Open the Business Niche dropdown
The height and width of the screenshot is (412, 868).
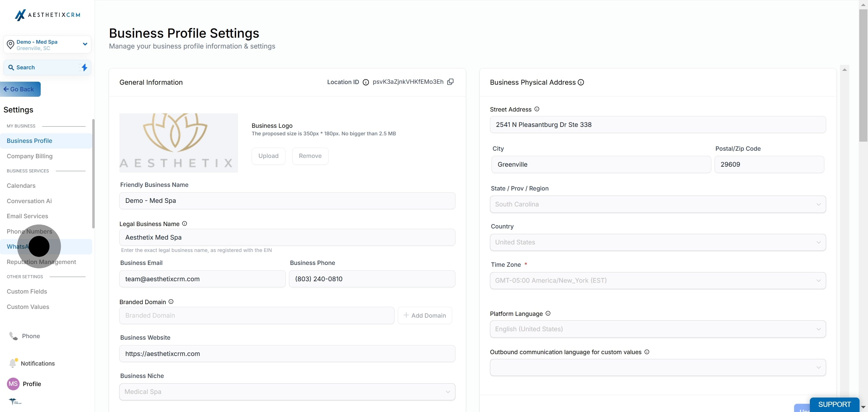[287, 392]
